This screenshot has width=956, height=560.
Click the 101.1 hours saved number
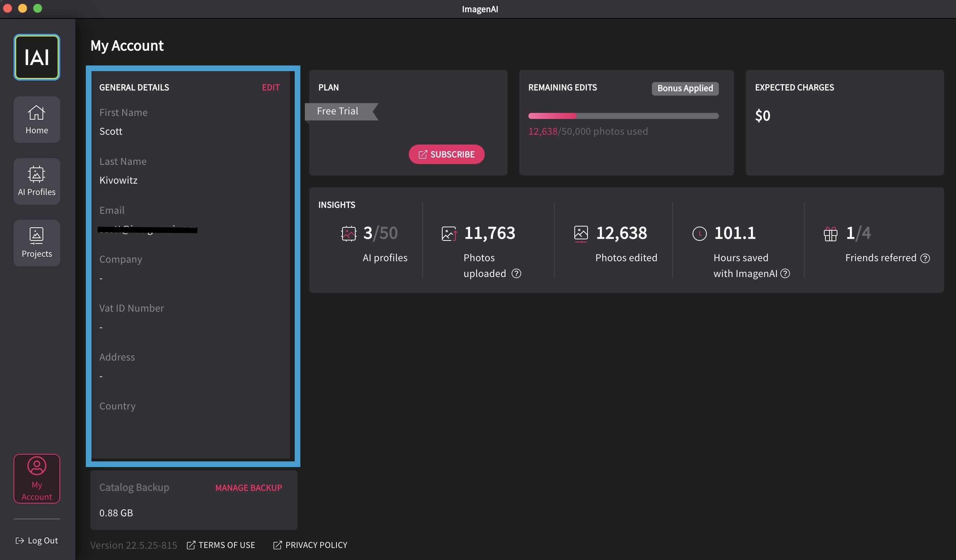[735, 233]
